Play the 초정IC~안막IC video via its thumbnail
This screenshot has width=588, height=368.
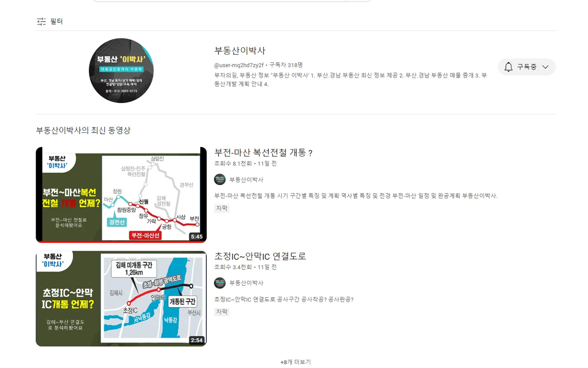(x=121, y=298)
